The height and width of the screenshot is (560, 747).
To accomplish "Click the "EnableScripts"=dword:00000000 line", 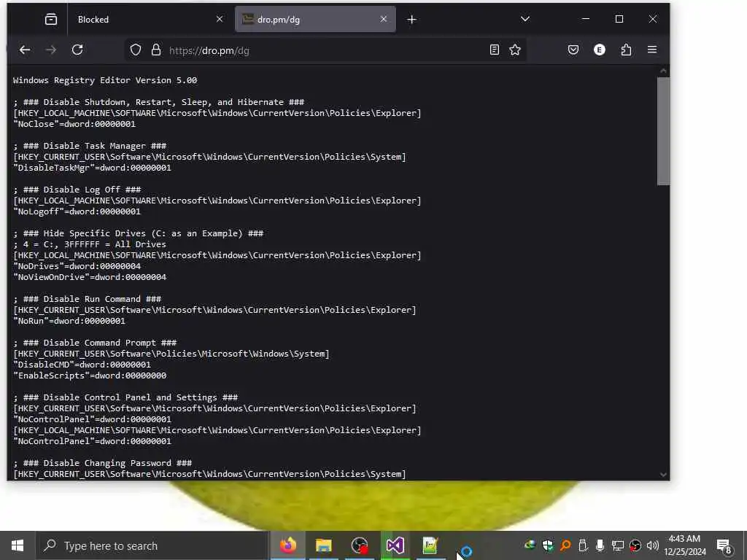I will coord(90,376).
